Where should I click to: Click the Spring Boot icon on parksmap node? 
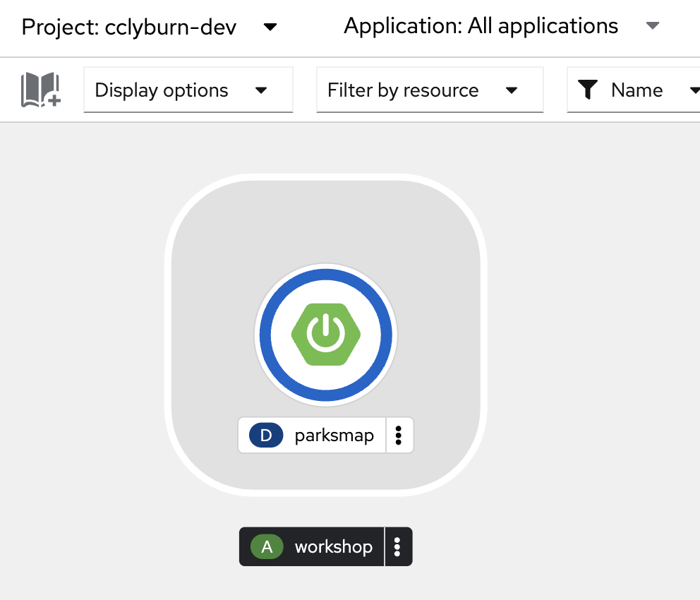[x=326, y=334]
